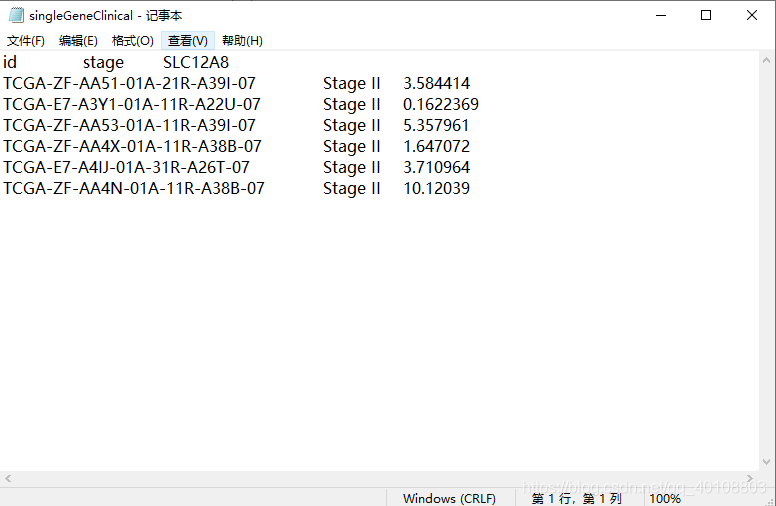This screenshot has height=506, width=776.
Task: Minimize the singleGeneClinical Notepad window
Action: [661, 15]
